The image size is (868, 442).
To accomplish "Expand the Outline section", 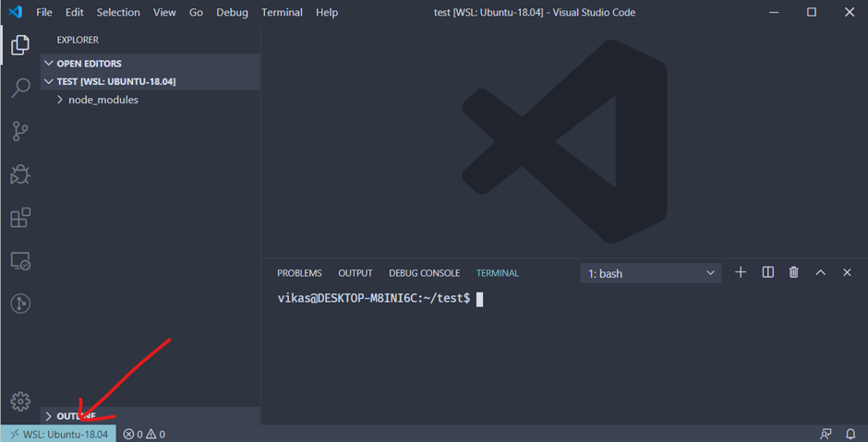I will pyautogui.click(x=150, y=416).
